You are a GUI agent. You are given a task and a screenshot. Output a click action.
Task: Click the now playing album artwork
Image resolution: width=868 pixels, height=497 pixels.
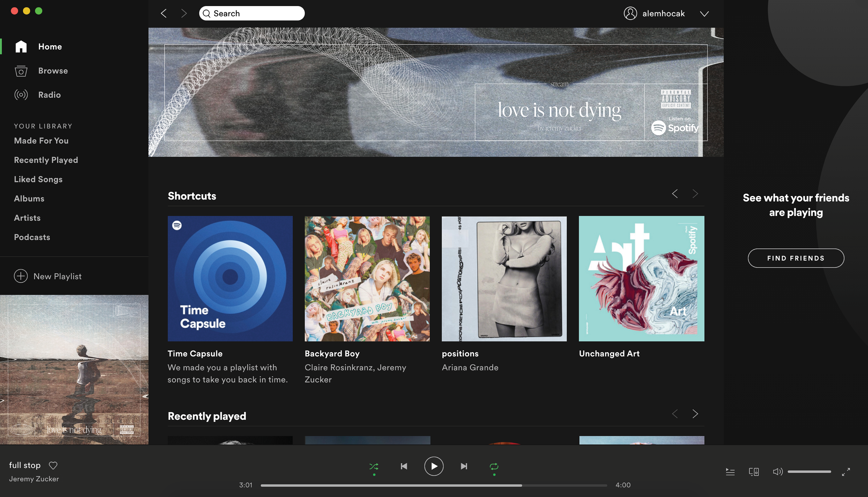(x=74, y=370)
